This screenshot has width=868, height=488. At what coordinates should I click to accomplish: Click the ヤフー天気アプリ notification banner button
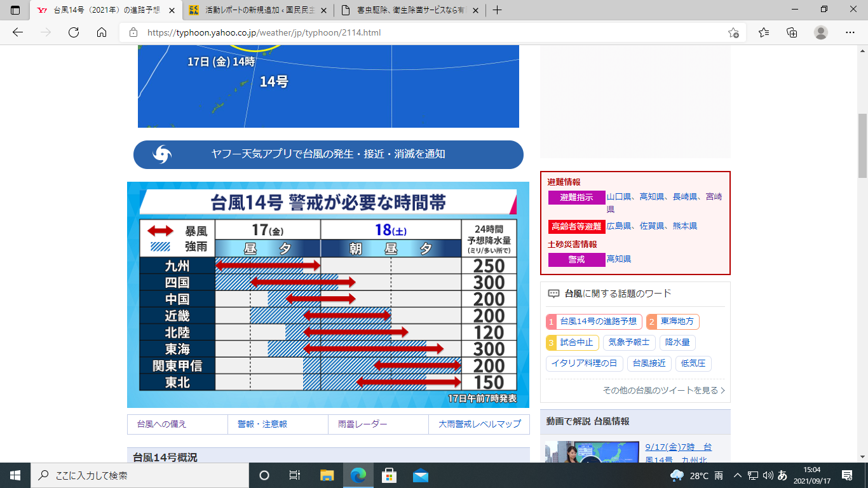[328, 154]
